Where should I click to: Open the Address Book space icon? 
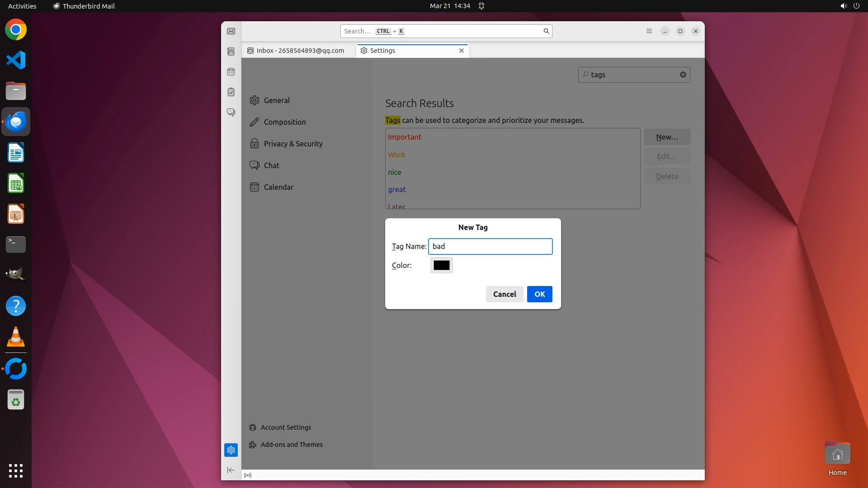[x=231, y=52]
